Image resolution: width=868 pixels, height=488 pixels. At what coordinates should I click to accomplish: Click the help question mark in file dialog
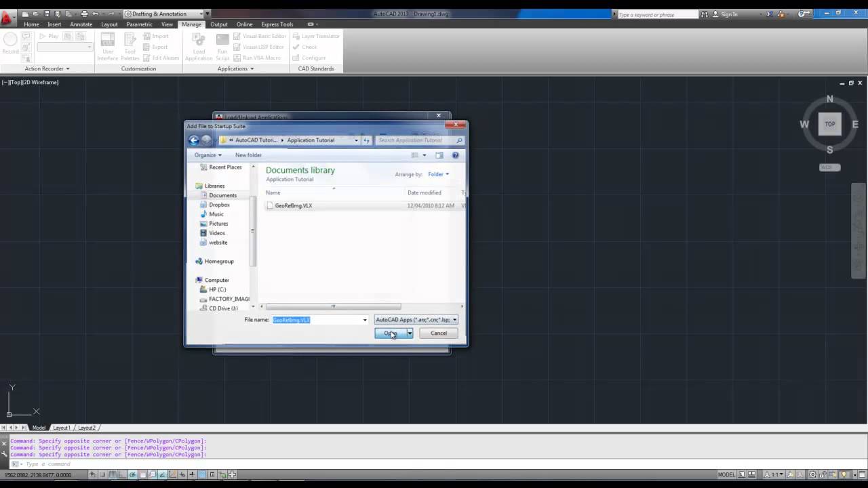click(455, 155)
